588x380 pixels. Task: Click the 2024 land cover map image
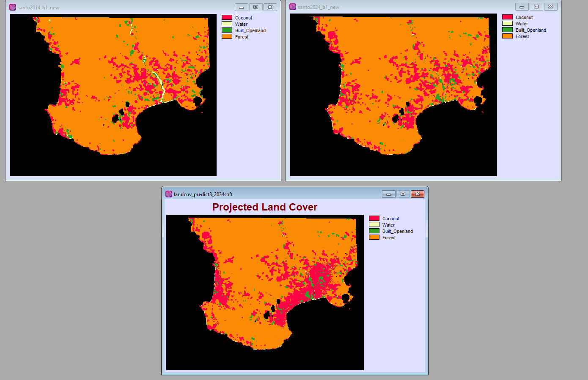[x=394, y=95]
